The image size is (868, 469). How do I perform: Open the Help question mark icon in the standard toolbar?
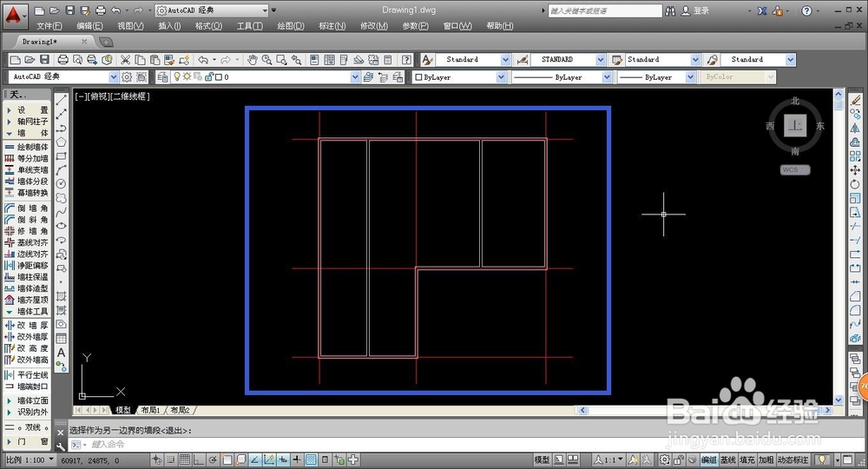click(x=407, y=60)
